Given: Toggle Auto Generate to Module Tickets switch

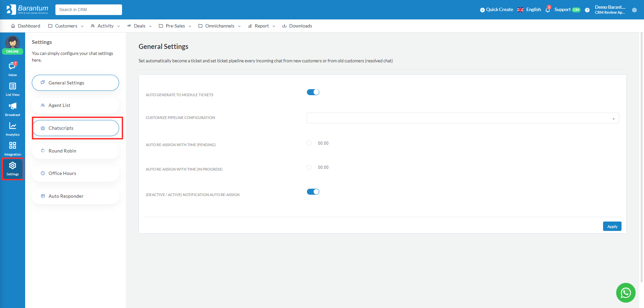Looking at the screenshot, I should click(313, 92).
